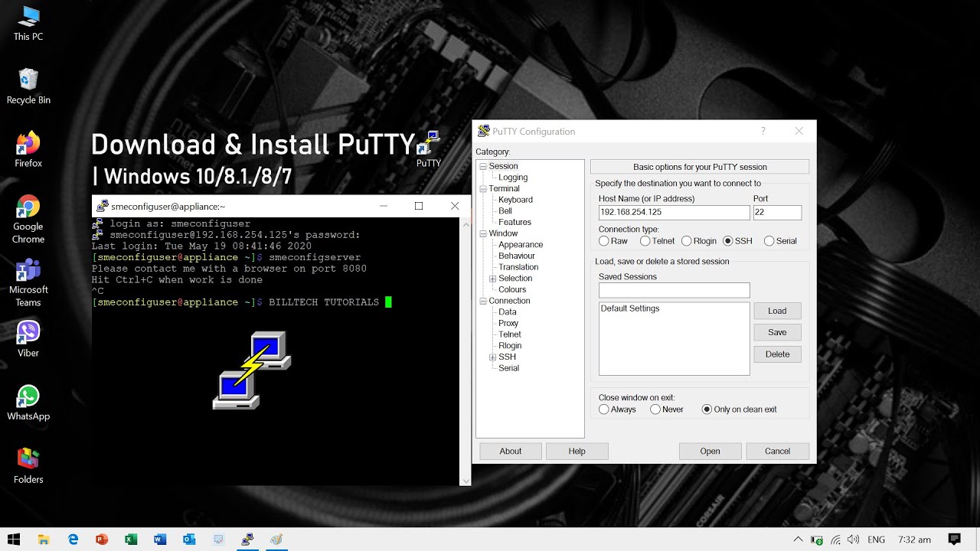Open the 7:32 am clock flyout

point(914,540)
